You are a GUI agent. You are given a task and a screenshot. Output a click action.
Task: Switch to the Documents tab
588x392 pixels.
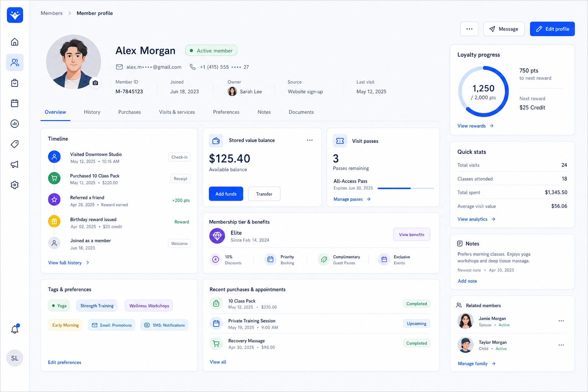(301, 112)
